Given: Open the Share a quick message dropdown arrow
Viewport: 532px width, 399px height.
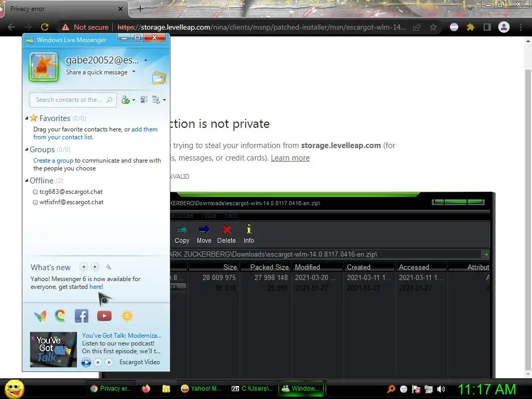Looking at the screenshot, I should coord(134,72).
